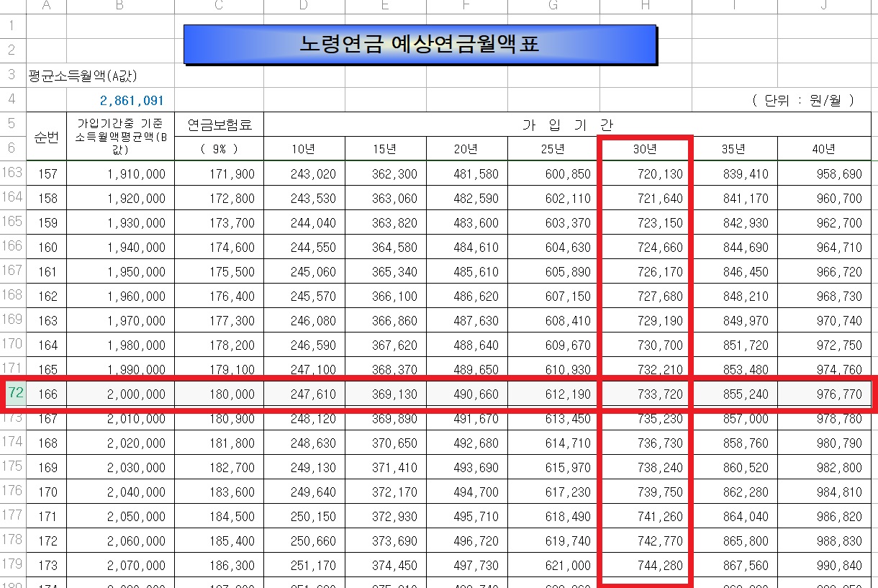Select cell 369,130 under 15년
This screenshot has width=878, height=588.
pyautogui.click(x=386, y=394)
